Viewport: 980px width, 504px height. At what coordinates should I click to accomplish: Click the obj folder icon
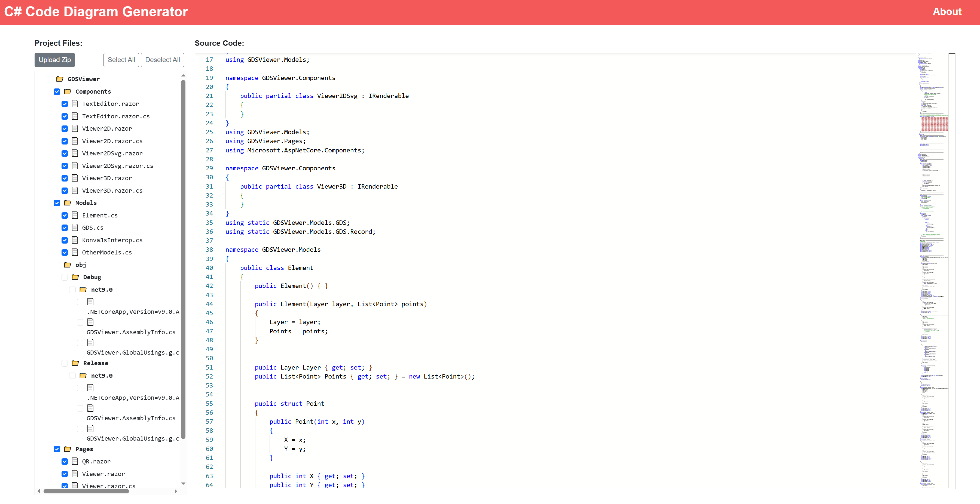click(68, 265)
